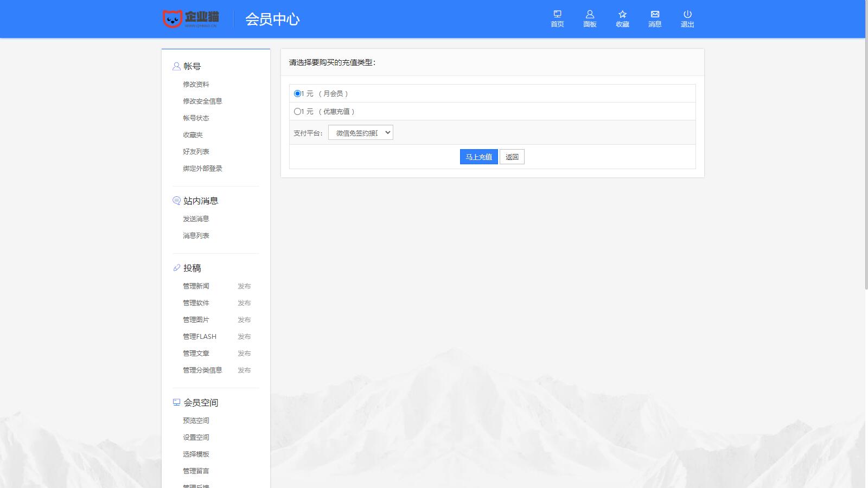The width and height of the screenshot is (868, 488).
Task: Open the 支付平台 payment platform dropdown
Action: tap(361, 132)
